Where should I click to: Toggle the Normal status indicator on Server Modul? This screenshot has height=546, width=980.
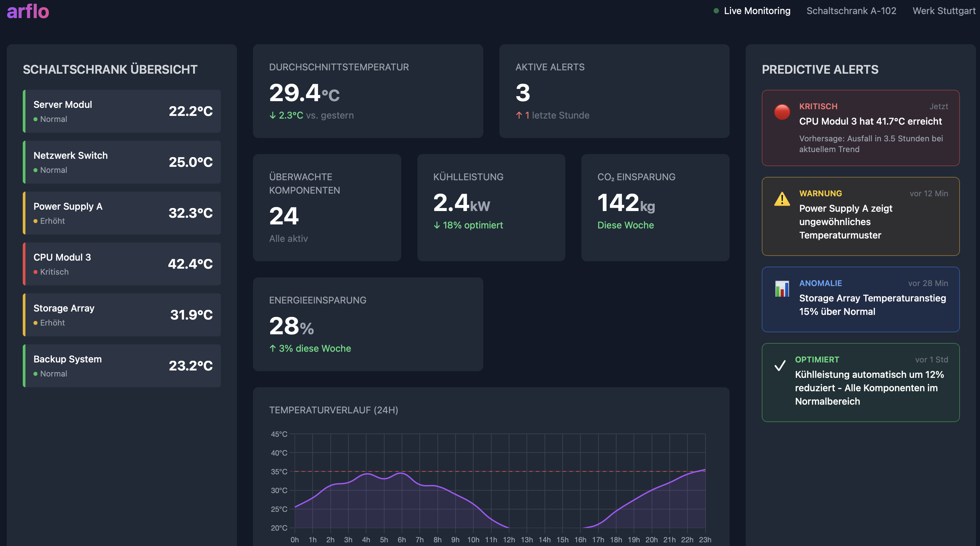[x=35, y=119]
